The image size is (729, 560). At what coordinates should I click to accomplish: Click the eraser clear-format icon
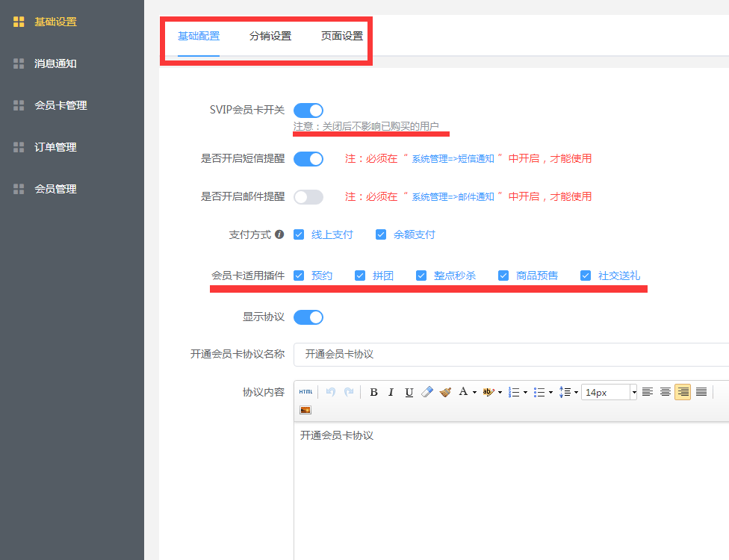pyautogui.click(x=427, y=392)
